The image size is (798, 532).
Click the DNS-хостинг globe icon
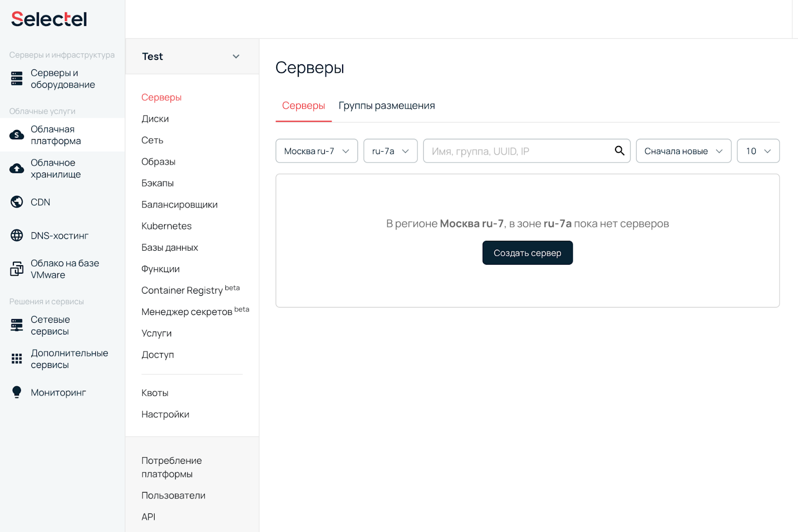(17, 235)
